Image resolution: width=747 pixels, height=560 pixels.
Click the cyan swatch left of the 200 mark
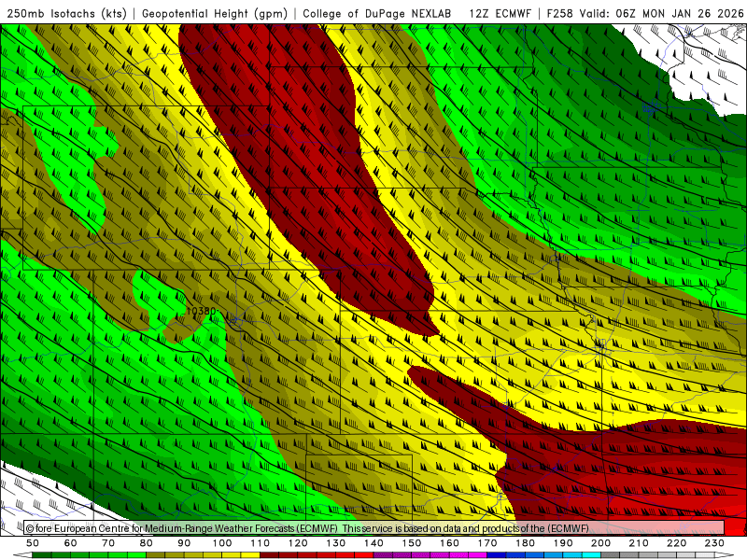[x=592, y=555]
